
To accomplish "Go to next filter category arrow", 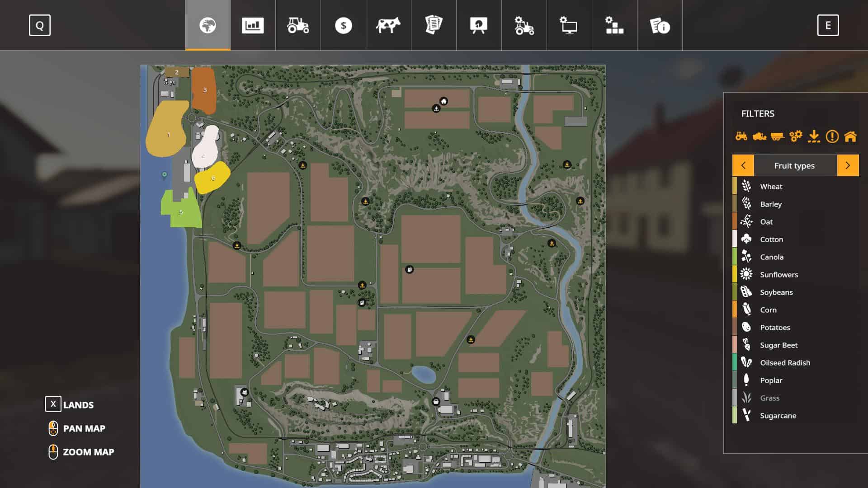I will pyautogui.click(x=848, y=165).
